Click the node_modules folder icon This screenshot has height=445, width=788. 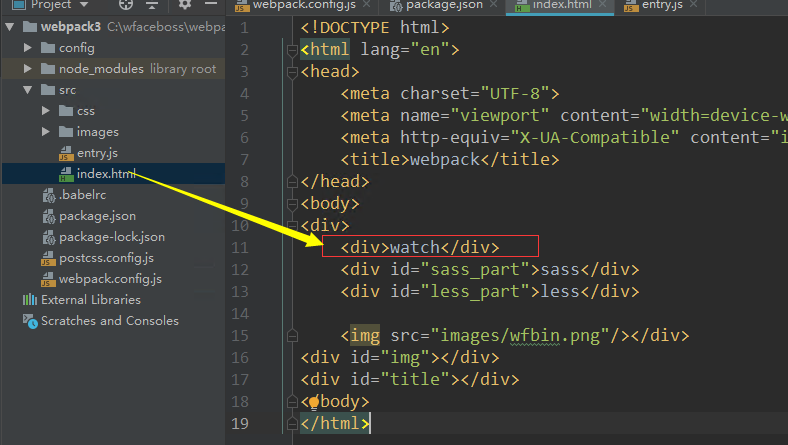pos(48,68)
